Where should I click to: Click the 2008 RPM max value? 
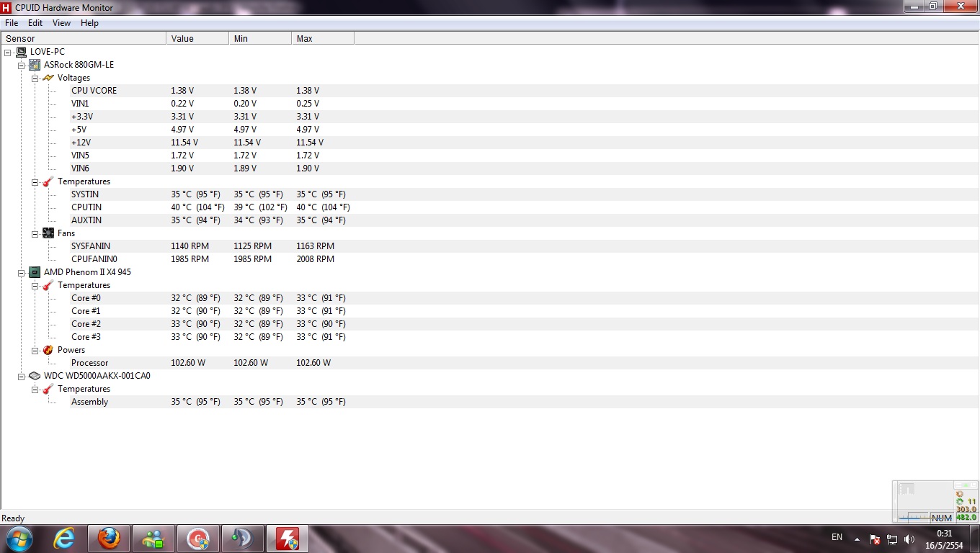click(316, 259)
